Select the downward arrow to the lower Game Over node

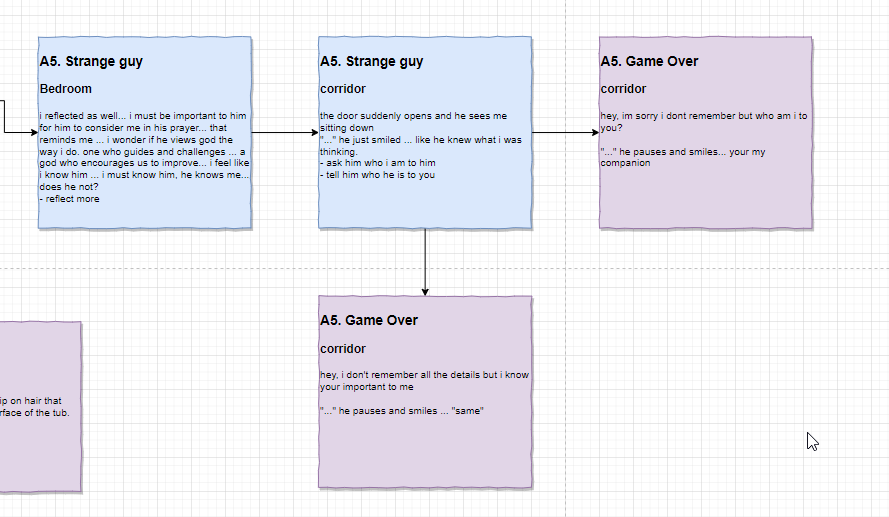(x=425, y=262)
